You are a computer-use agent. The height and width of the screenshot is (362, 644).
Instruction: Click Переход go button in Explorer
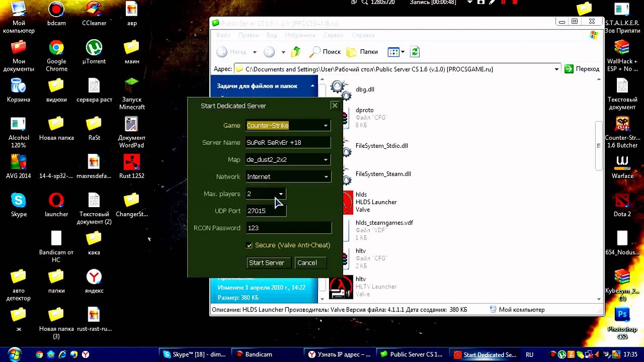pos(582,69)
